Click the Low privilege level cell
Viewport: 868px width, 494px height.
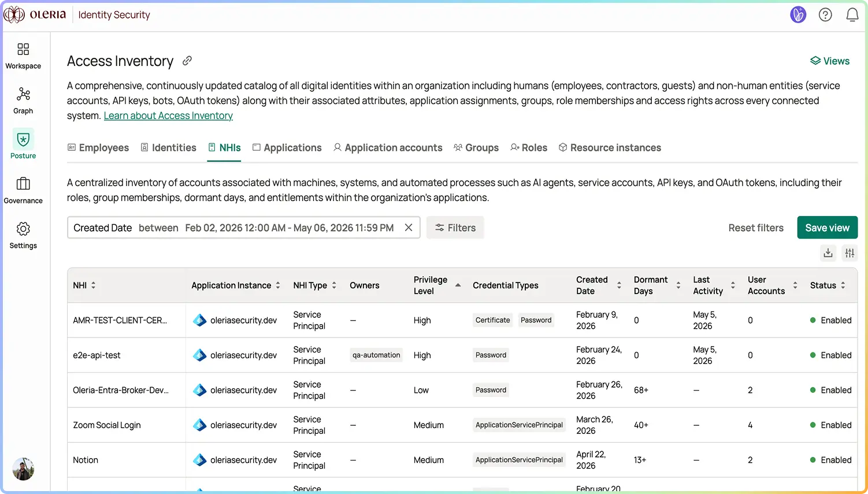point(421,390)
